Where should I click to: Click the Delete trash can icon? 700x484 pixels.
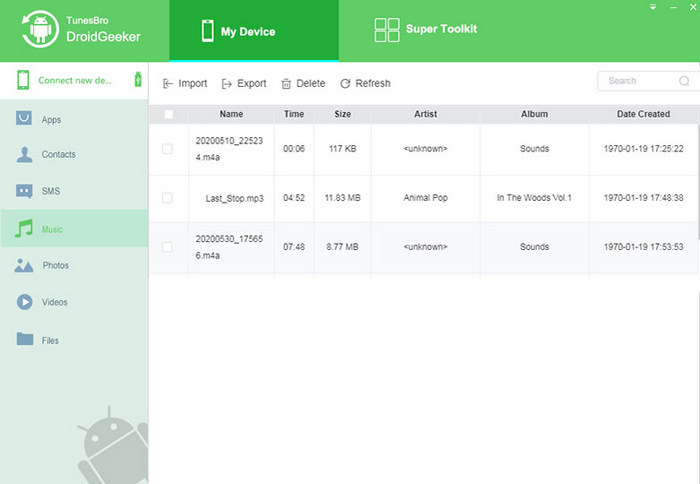[x=286, y=83]
